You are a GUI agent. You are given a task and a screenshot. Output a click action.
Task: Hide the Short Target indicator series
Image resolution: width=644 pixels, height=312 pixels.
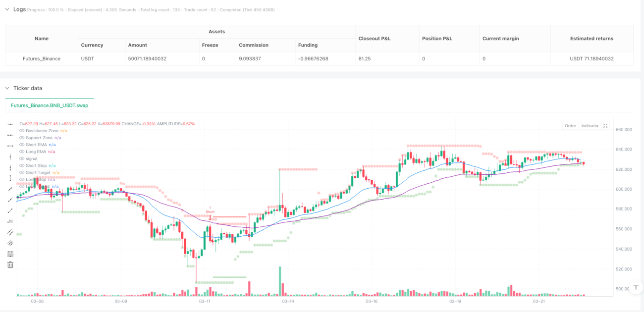[21, 172]
